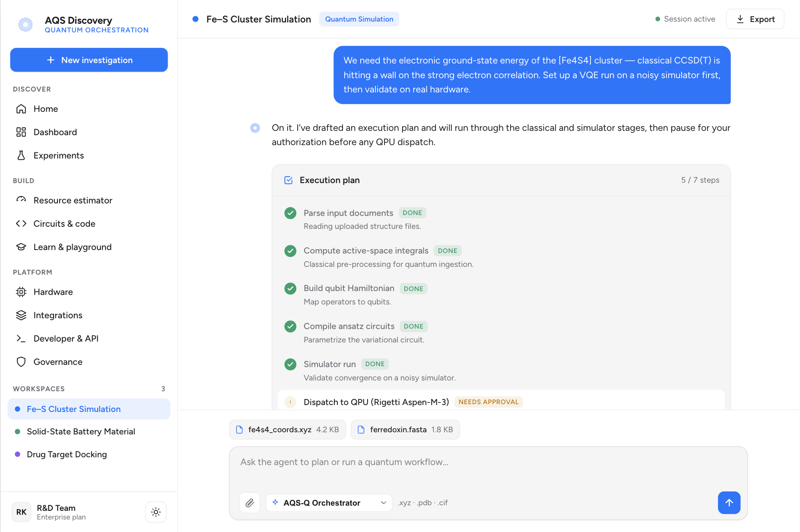Export the session
800x532 pixels.
pyautogui.click(x=755, y=19)
